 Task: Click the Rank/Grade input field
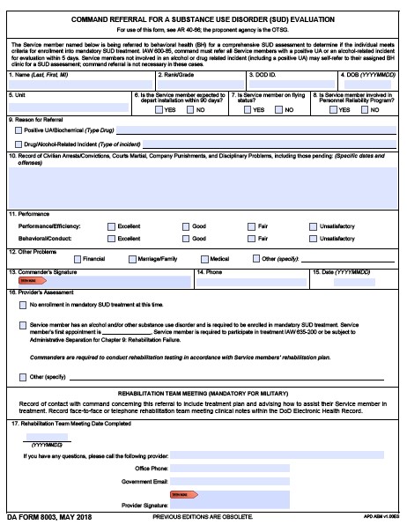point(201,85)
